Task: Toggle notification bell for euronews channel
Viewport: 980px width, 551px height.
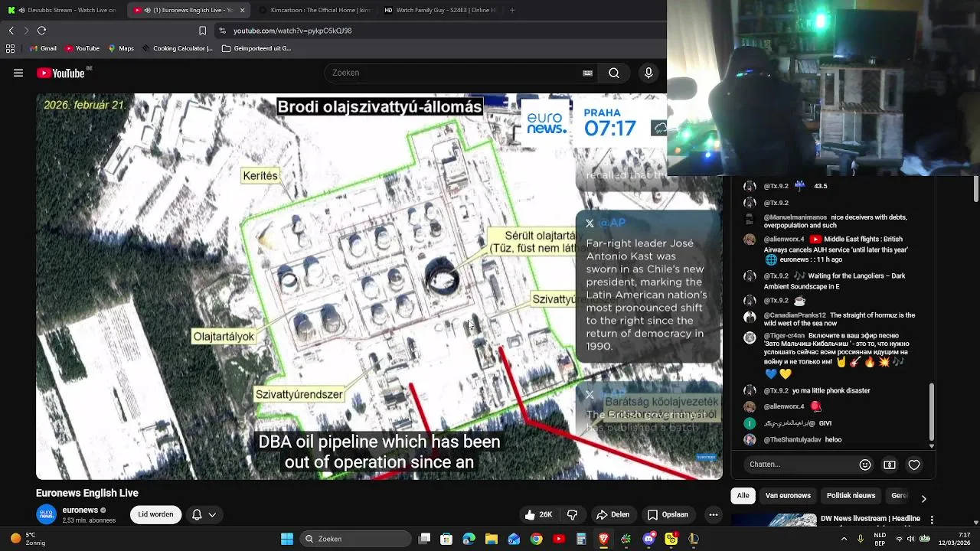Action: (197, 515)
